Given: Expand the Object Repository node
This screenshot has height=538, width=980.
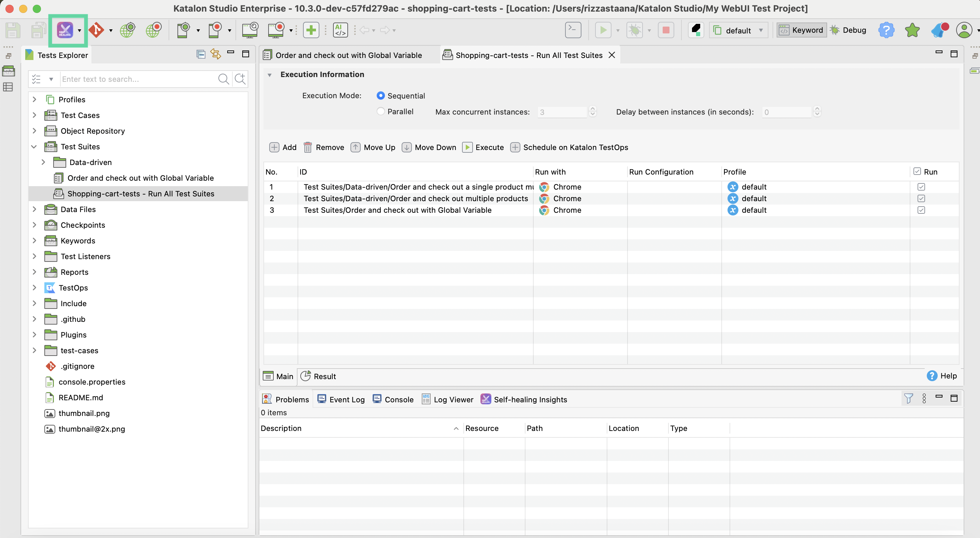Looking at the screenshot, I should click(x=34, y=131).
